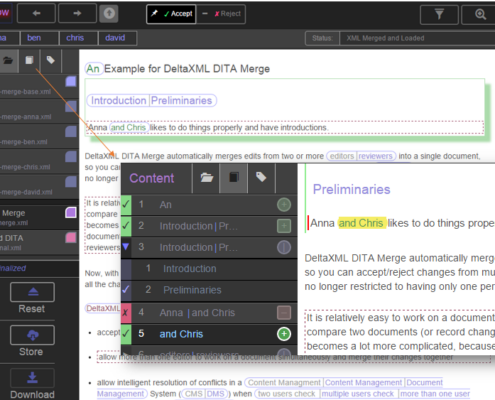Click the Reject button with red X

(221, 14)
